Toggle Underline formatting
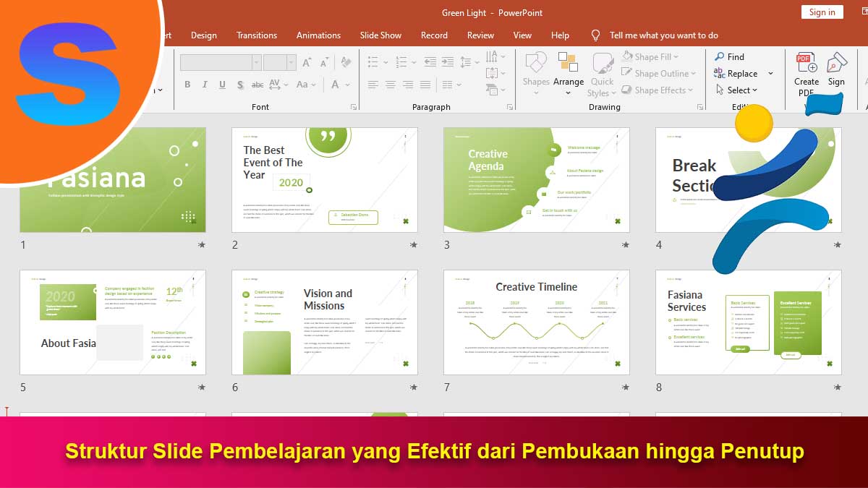Viewport: 868px width, 488px height. pyautogui.click(x=222, y=85)
